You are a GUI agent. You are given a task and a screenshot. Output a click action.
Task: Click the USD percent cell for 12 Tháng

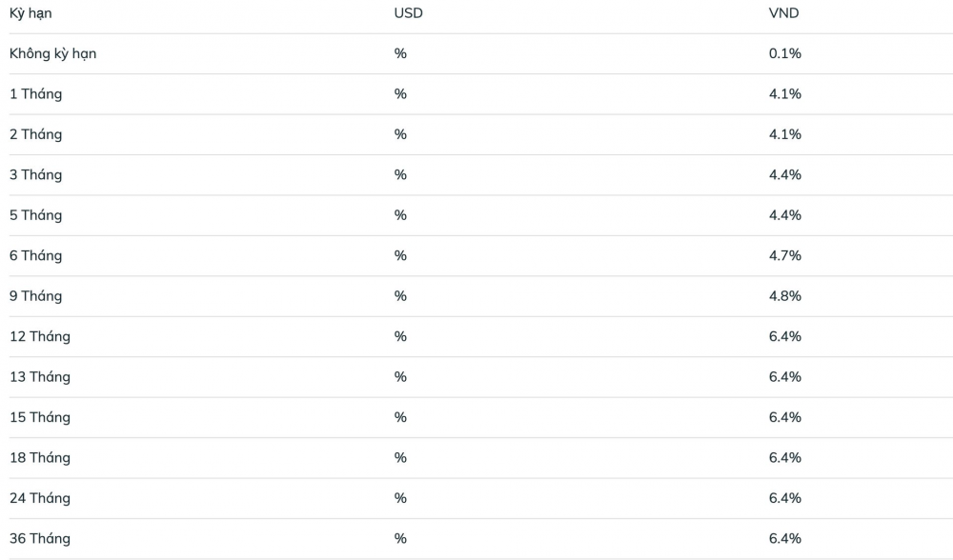click(x=400, y=336)
